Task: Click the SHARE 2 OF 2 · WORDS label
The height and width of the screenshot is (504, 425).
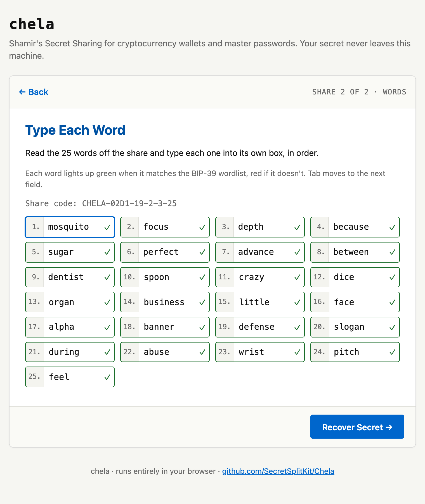Action: coord(359,92)
